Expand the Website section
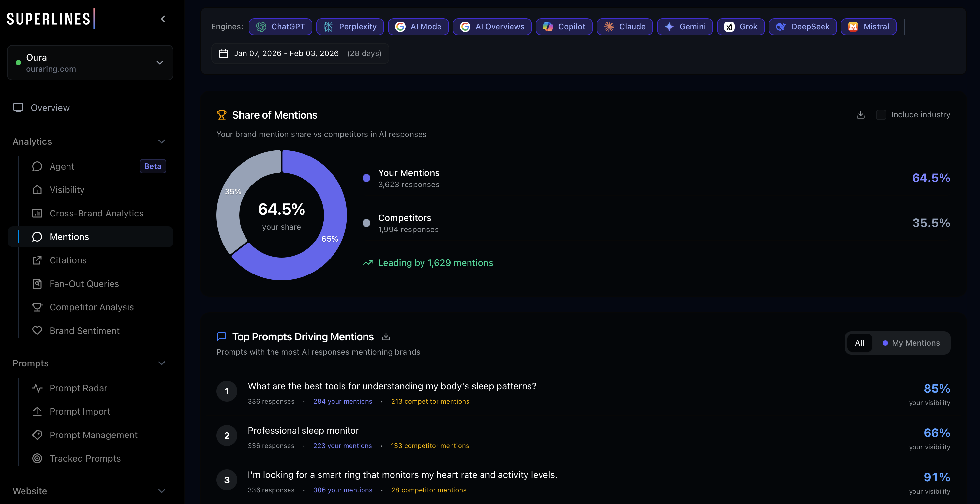The image size is (980, 504). point(162,491)
